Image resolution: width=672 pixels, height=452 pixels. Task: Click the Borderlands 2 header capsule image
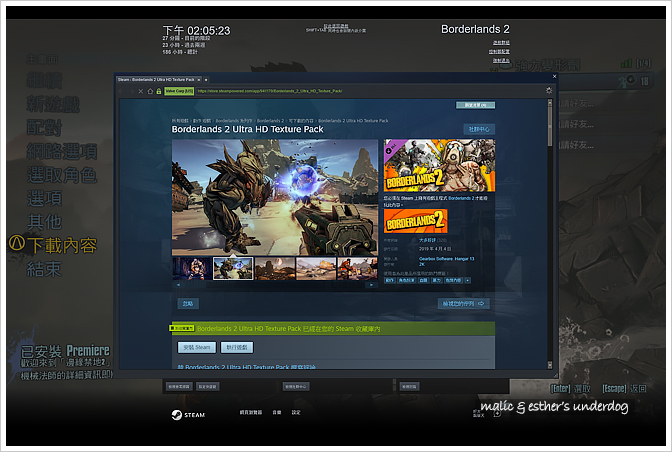click(439, 165)
